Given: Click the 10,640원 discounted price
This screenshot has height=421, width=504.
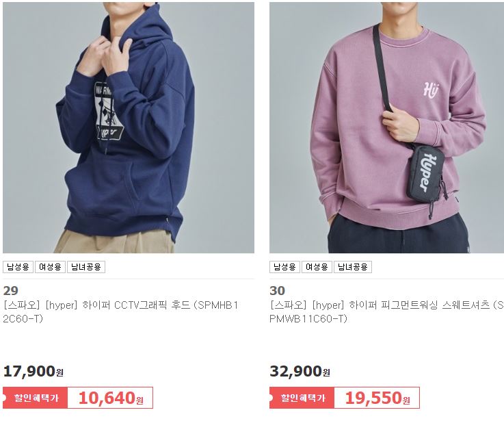Looking at the screenshot, I should [x=111, y=398].
